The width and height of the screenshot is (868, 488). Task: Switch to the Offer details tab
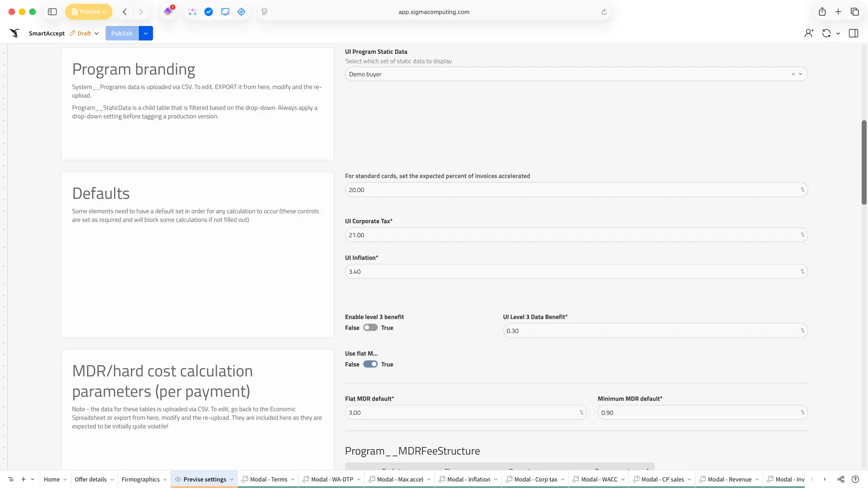tap(90, 479)
